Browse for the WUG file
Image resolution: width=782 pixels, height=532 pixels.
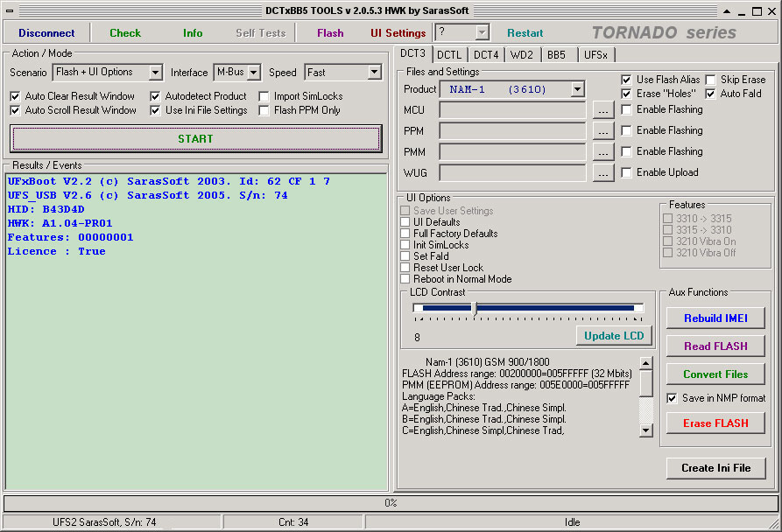click(x=603, y=173)
